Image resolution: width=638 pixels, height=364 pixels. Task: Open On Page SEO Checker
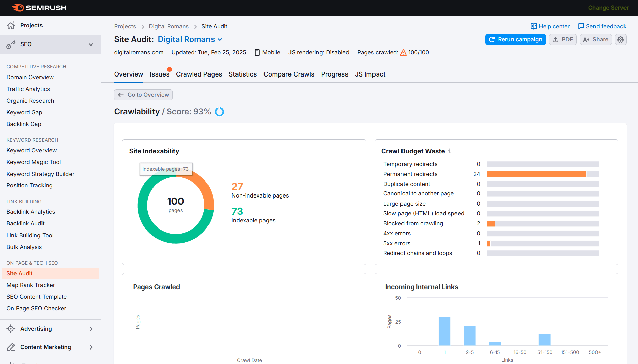click(36, 308)
